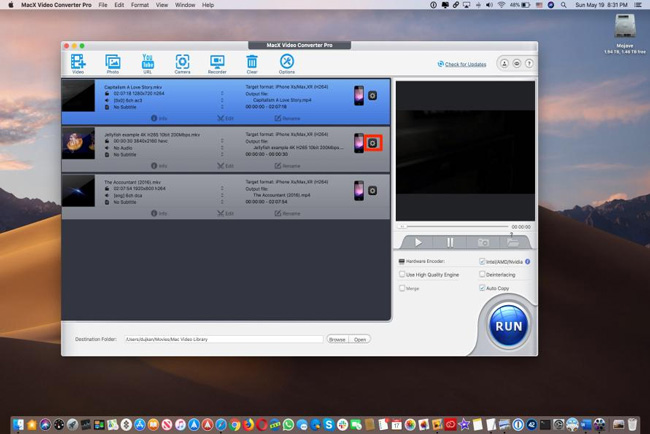Open the Photo slideshow tool
The height and width of the screenshot is (434, 650).
(113, 63)
